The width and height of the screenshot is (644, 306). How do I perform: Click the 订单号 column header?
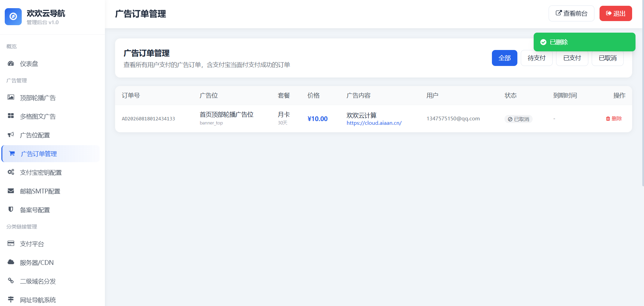click(x=131, y=96)
